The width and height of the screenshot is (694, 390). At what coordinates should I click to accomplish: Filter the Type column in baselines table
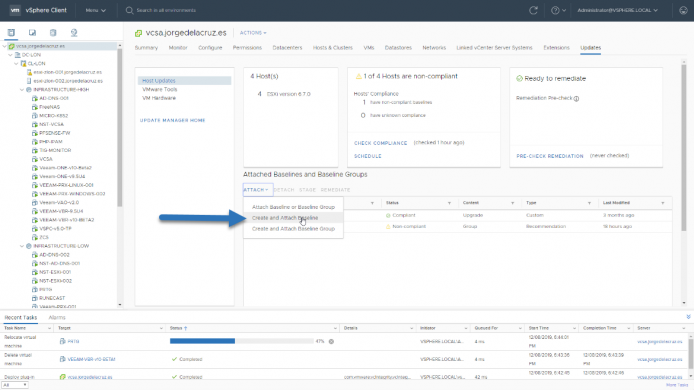(x=589, y=203)
